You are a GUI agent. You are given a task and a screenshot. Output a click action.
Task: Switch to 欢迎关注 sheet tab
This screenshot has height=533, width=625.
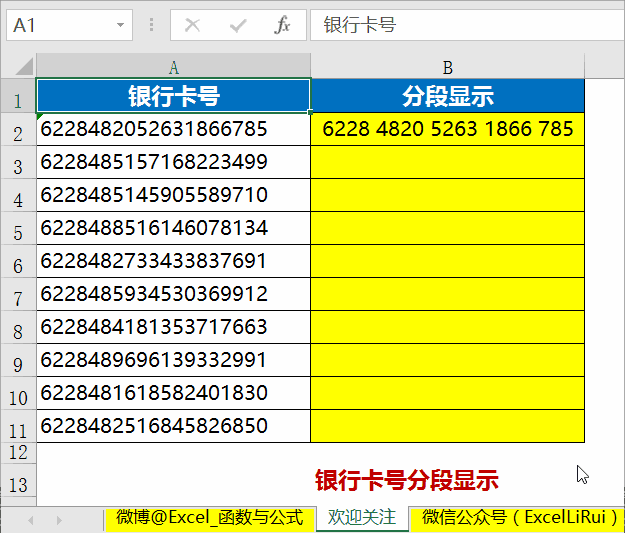362,518
